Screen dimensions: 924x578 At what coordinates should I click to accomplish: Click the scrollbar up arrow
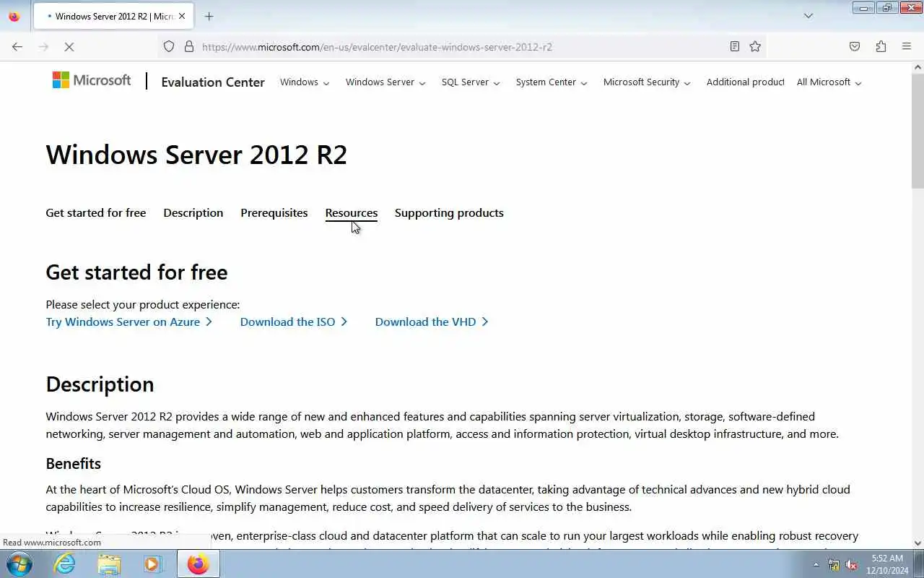tap(918, 67)
